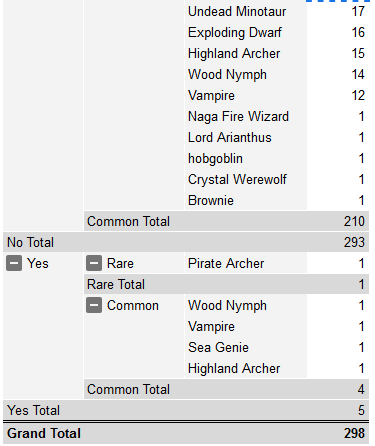Select the Grand Total row label
The image size is (375, 446).
click(x=44, y=433)
